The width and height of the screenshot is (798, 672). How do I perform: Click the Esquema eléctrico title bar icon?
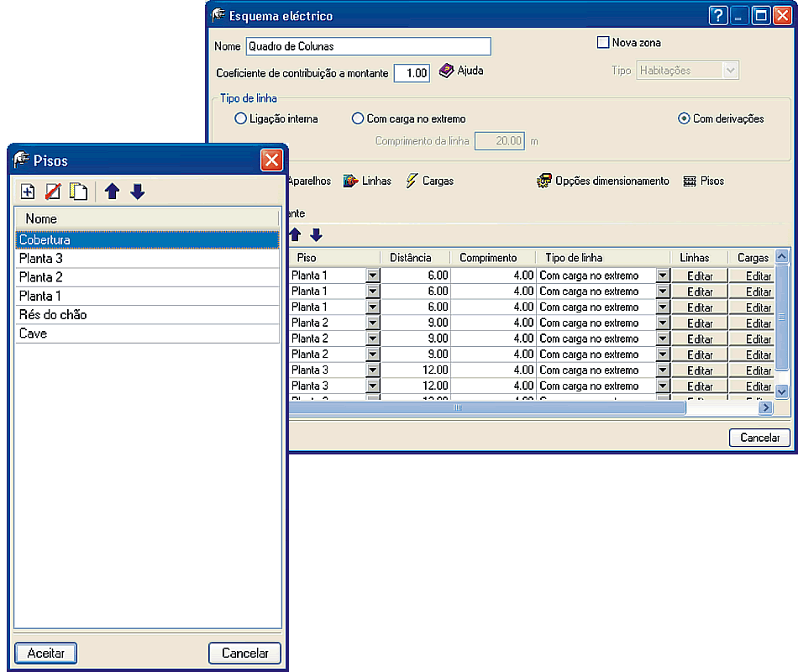coord(218,15)
